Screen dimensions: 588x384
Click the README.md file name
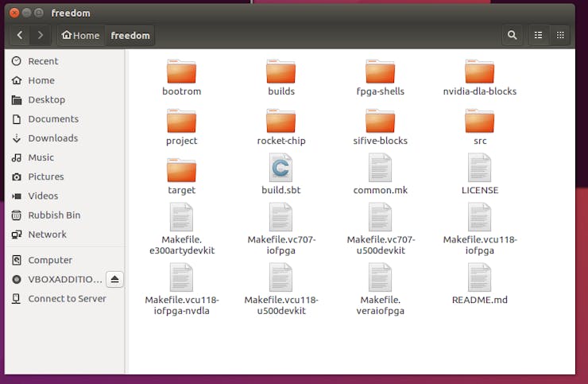pos(480,300)
